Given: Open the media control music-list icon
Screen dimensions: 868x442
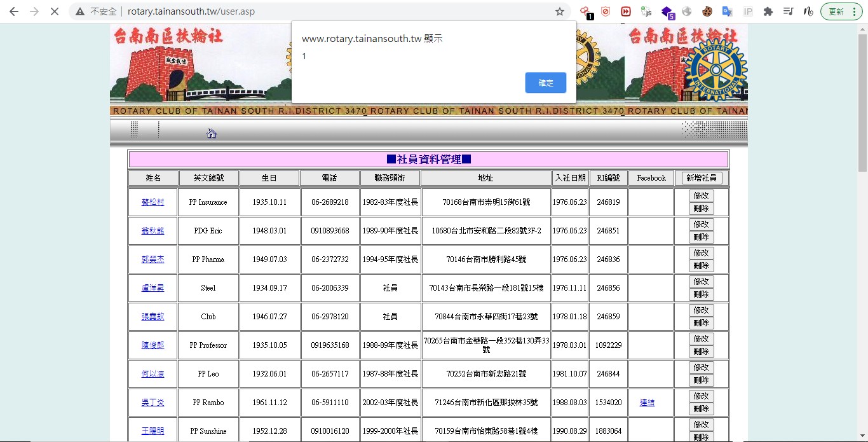Looking at the screenshot, I should 789,11.
